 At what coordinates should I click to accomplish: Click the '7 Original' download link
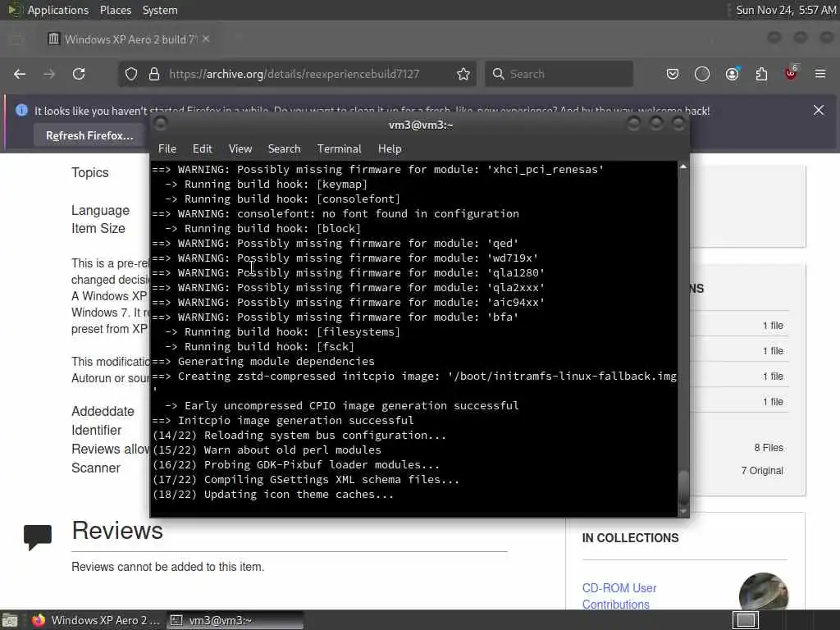pos(762,470)
